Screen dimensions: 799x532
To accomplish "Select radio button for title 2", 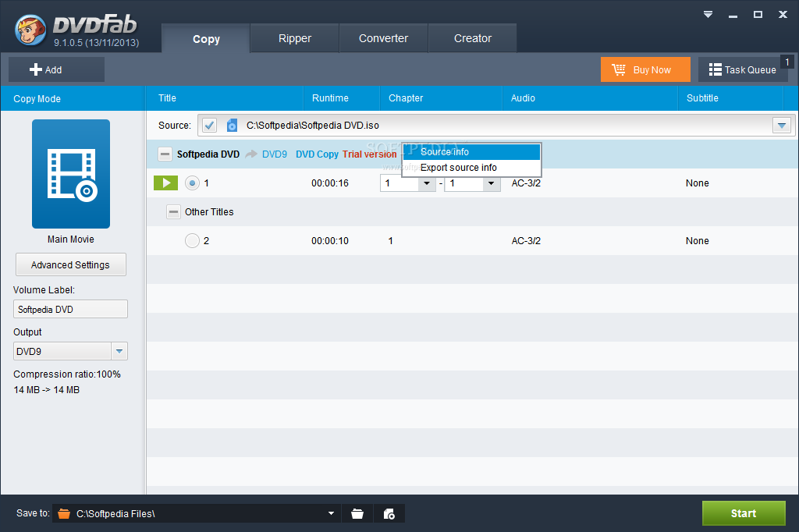I will coord(192,240).
